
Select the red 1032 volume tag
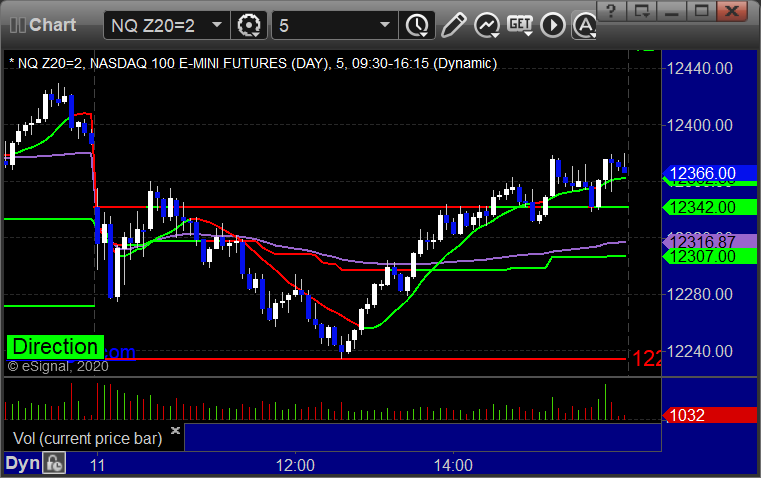click(710, 415)
